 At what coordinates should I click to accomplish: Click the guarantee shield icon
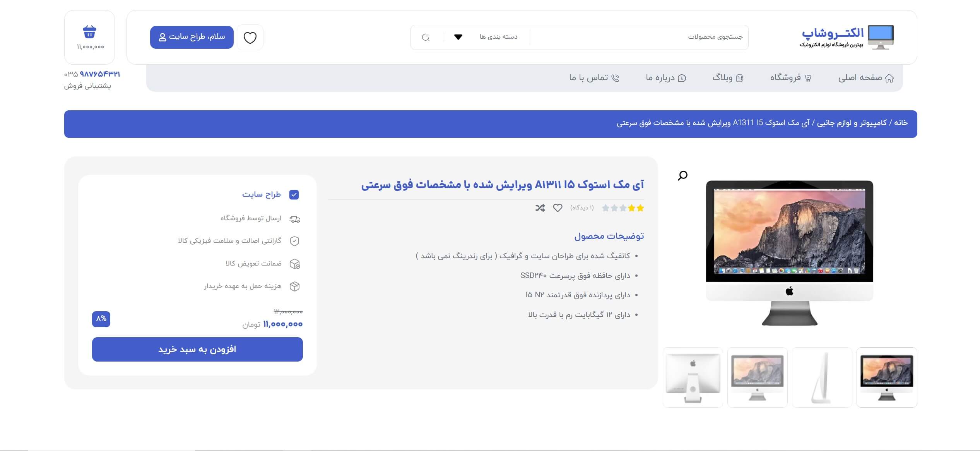pos(295,241)
